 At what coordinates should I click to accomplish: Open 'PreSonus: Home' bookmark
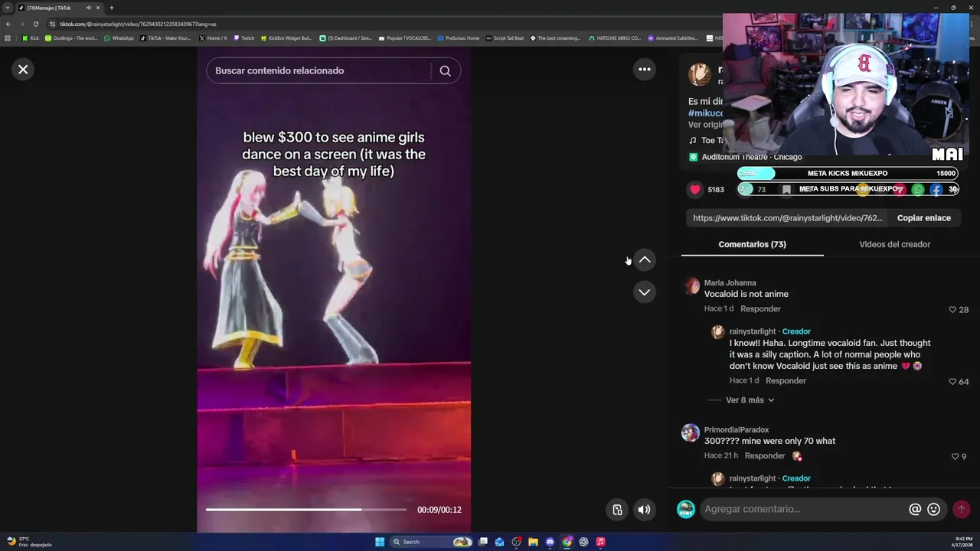pos(458,38)
